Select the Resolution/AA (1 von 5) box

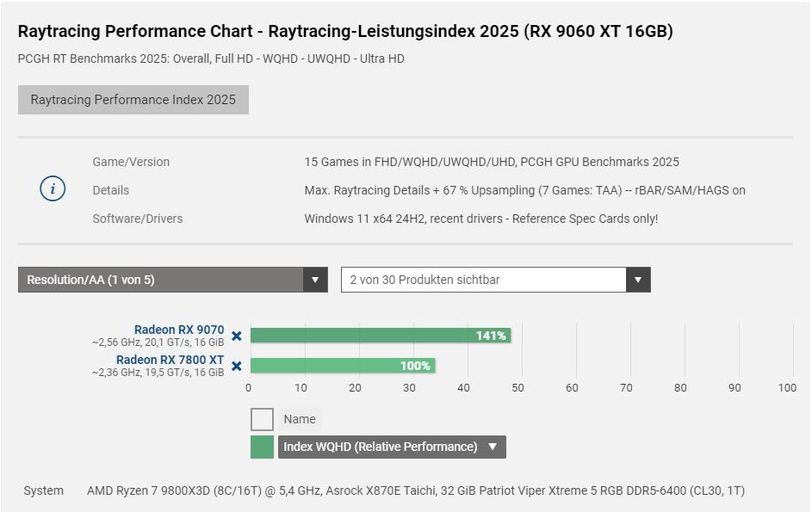[x=161, y=280]
